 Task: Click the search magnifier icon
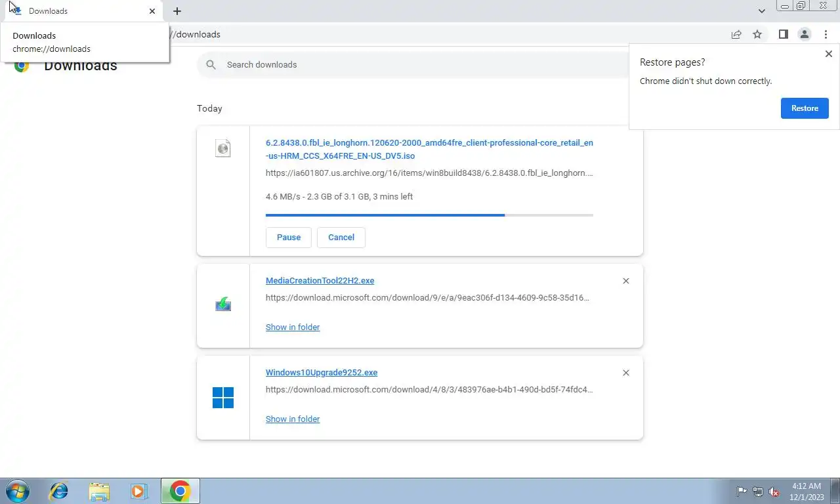coord(211,64)
